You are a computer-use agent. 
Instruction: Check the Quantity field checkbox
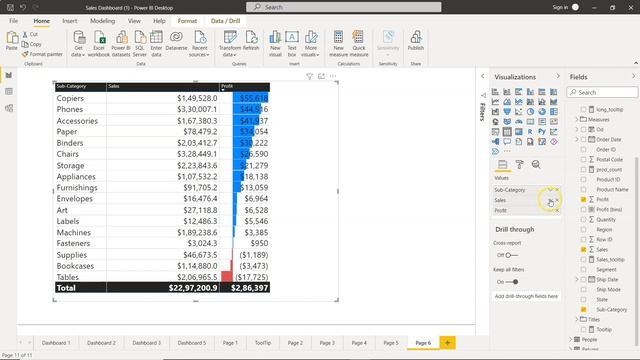click(583, 220)
